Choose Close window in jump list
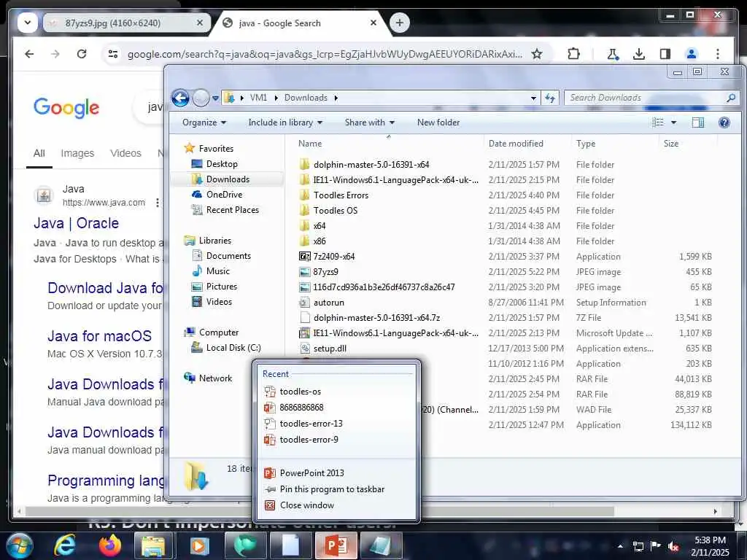Image resolution: width=747 pixels, height=560 pixels. point(336,505)
